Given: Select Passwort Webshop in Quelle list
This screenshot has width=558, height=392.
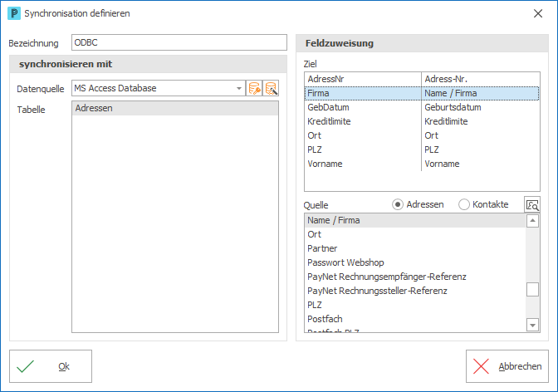Looking at the screenshot, I should click(415, 262).
